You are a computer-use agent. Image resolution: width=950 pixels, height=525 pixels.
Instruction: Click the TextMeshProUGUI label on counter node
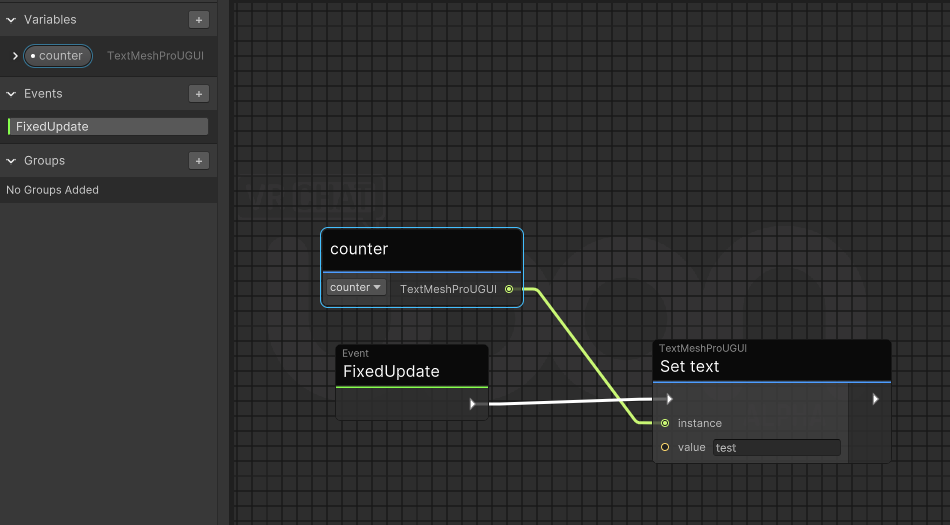pyautogui.click(x=448, y=289)
